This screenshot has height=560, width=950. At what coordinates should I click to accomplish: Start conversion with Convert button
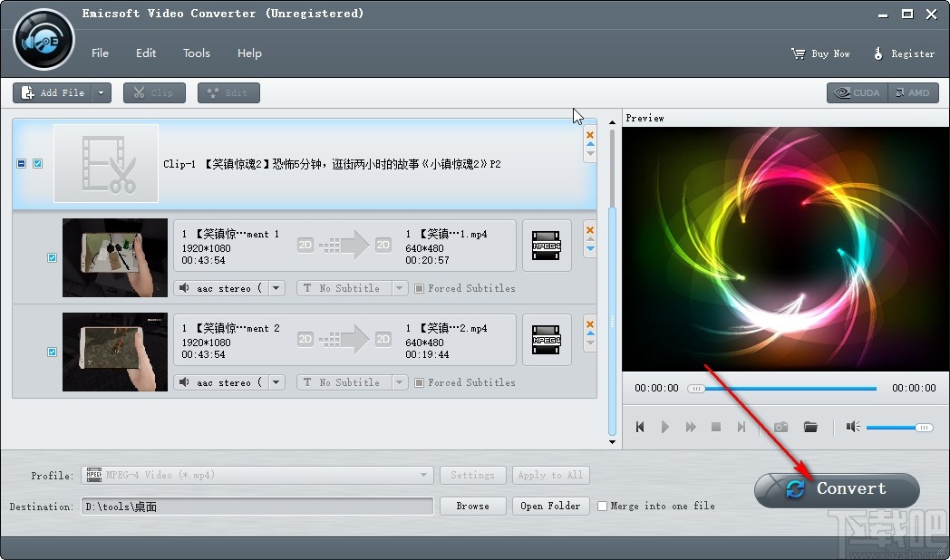[x=837, y=489]
